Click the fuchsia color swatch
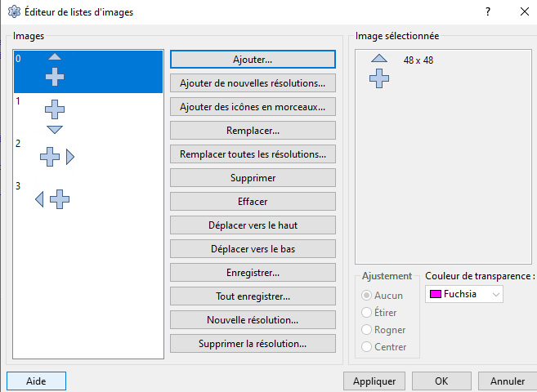Screen dimensions: 537x392 click(436, 294)
